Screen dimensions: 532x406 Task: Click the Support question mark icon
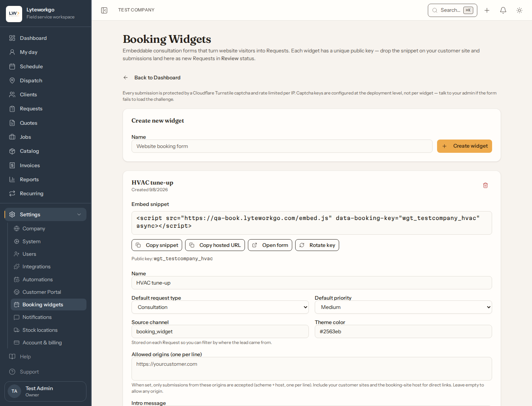click(x=12, y=372)
